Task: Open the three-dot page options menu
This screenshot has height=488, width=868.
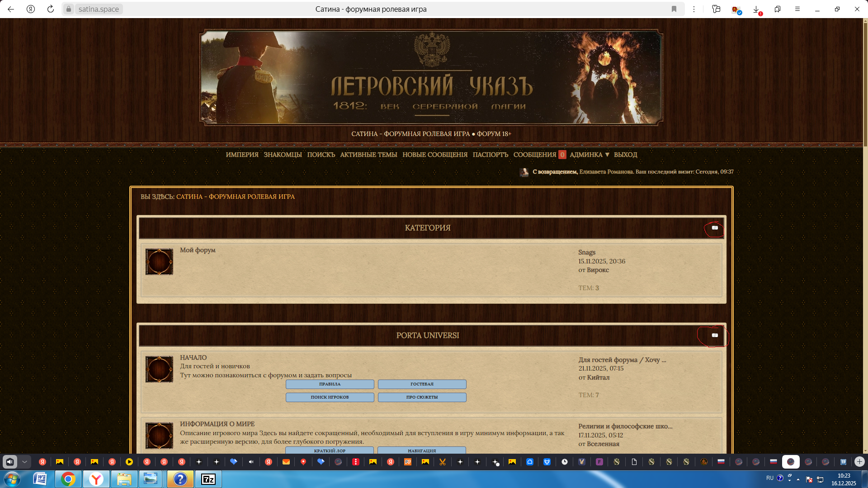Action: [x=694, y=9]
